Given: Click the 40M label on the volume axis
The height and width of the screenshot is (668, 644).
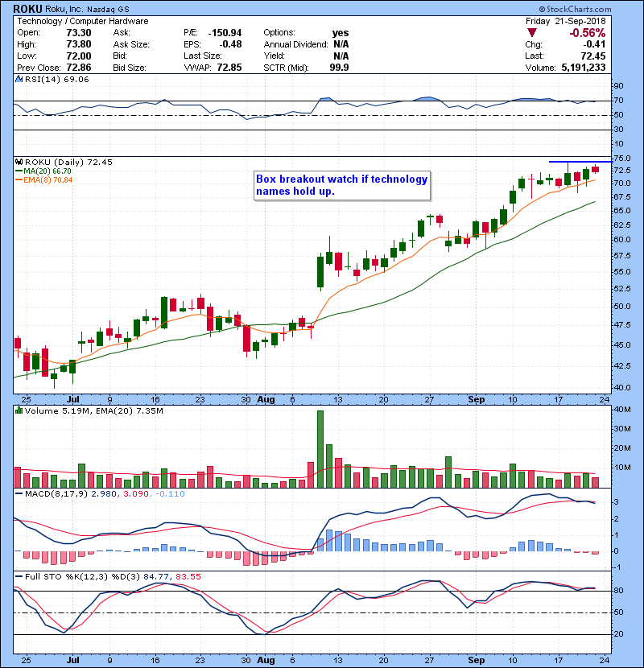Looking at the screenshot, I should coord(622,410).
